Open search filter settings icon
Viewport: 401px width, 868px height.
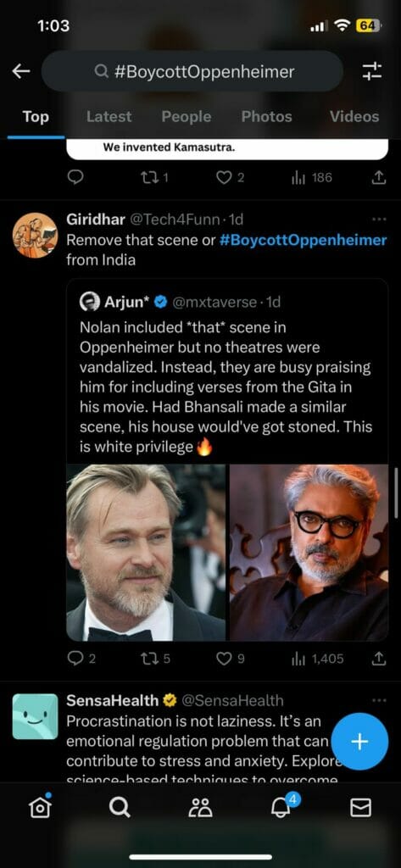[371, 71]
